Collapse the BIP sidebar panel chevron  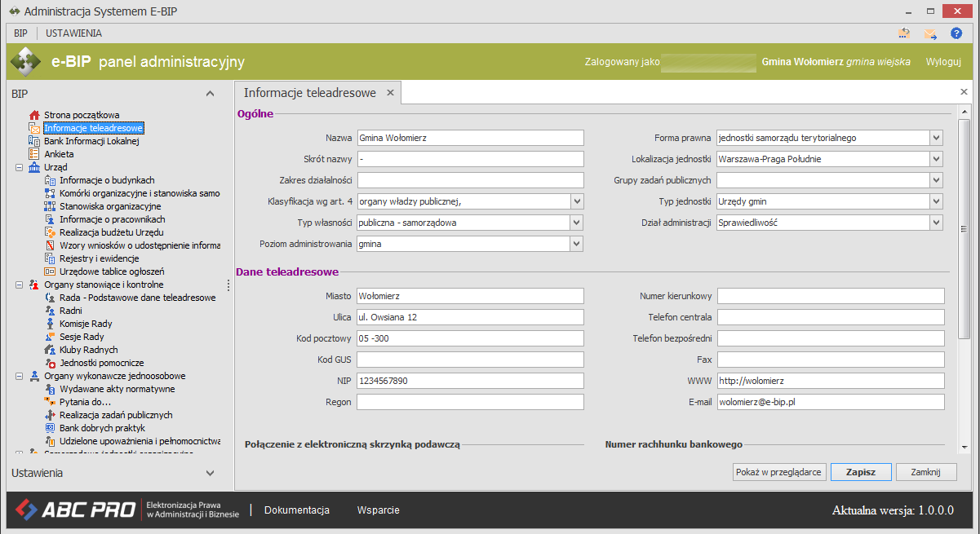click(210, 94)
